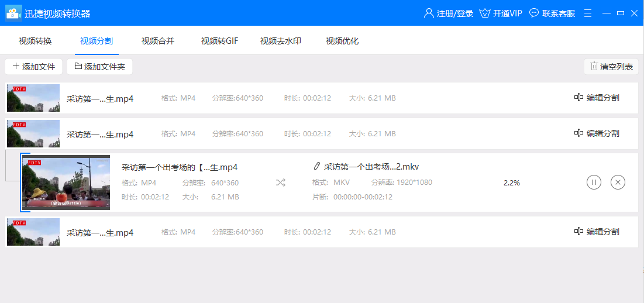644x303 pixels.
Task: Open the hamburger main menu in title bar
Action: pyautogui.click(x=588, y=13)
